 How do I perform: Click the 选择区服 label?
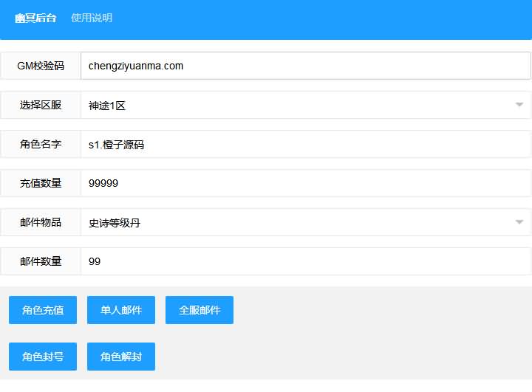(x=41, y=105)
